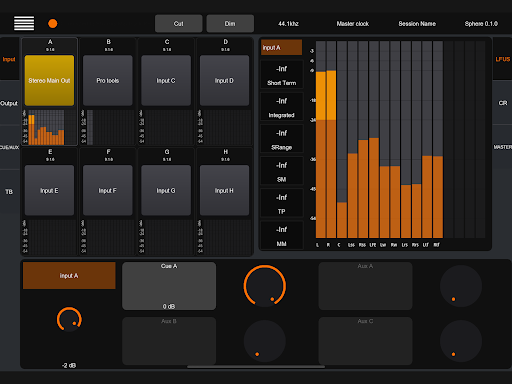The width and height of the screenshot is (512, 384).
Task: Click the Short Term loudness readout
Action: tap(282, 75)
